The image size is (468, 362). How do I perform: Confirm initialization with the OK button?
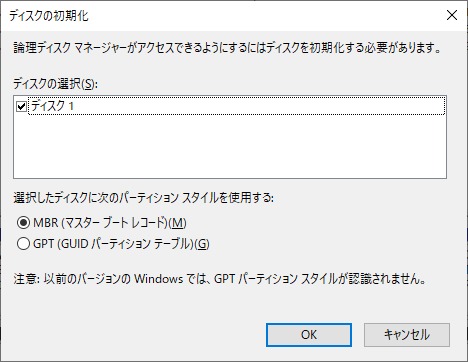tap(309, 335)
